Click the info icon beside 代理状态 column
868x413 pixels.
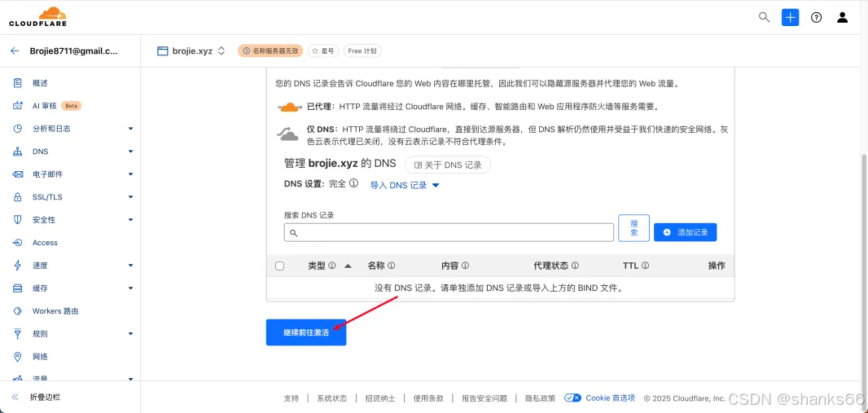[575, 266]
